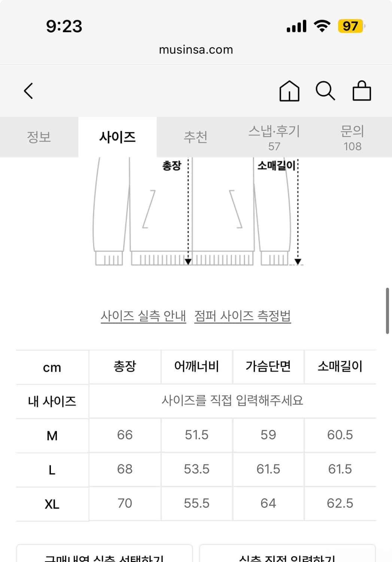Reselect the 사이즈 tab
This screenshot has width=392, height=562.
(x=118, y=137)
